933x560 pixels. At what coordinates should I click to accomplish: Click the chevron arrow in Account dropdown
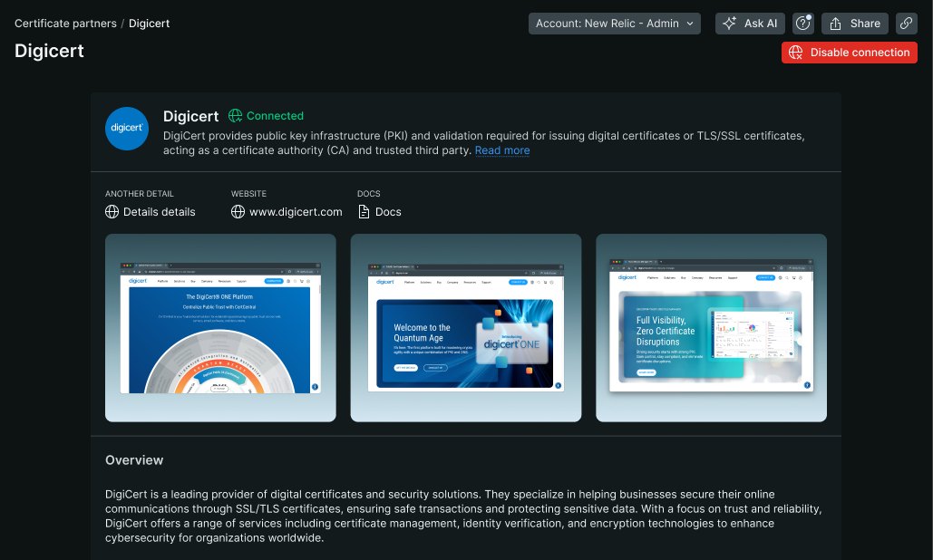pos(690,24)
